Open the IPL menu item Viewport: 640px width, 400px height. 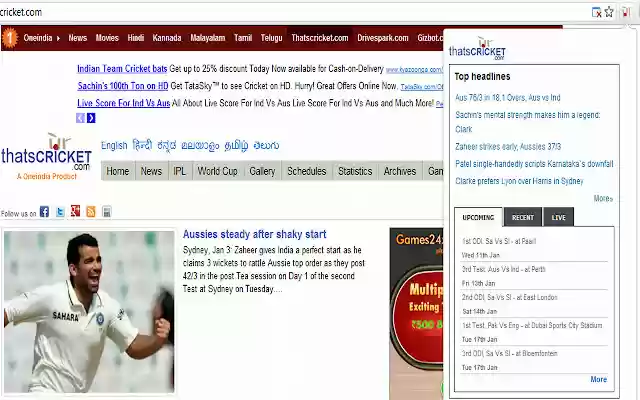coord(180,171)
